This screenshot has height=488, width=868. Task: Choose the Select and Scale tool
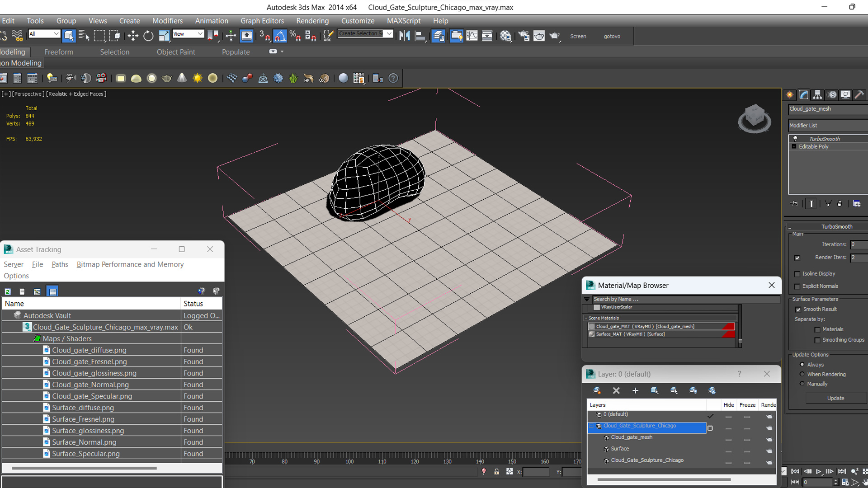point(164,36)
